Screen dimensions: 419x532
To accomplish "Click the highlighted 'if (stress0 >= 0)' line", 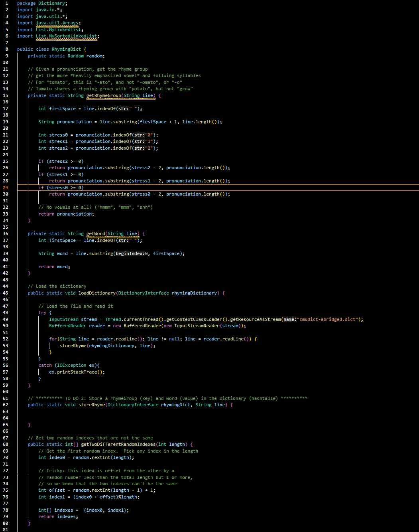I will pyautogui.click(x=61, y=188).
